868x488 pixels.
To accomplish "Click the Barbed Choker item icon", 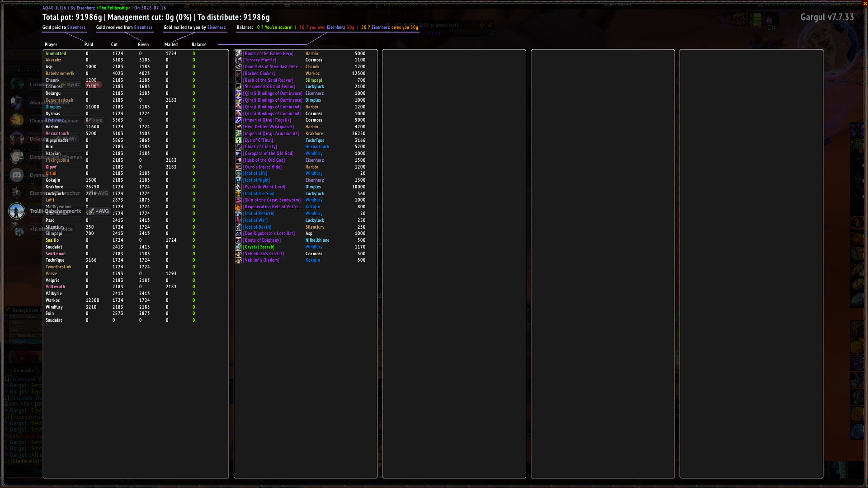I will (x=238, y=74).
